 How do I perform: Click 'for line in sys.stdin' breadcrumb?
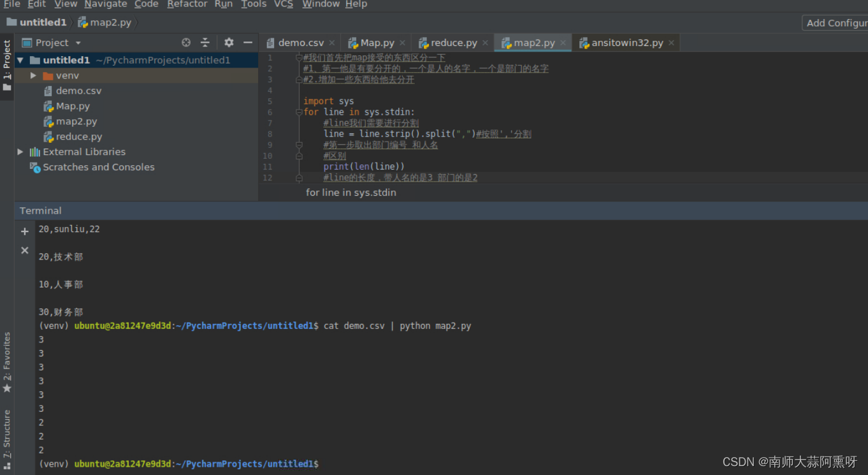point(351,193)
